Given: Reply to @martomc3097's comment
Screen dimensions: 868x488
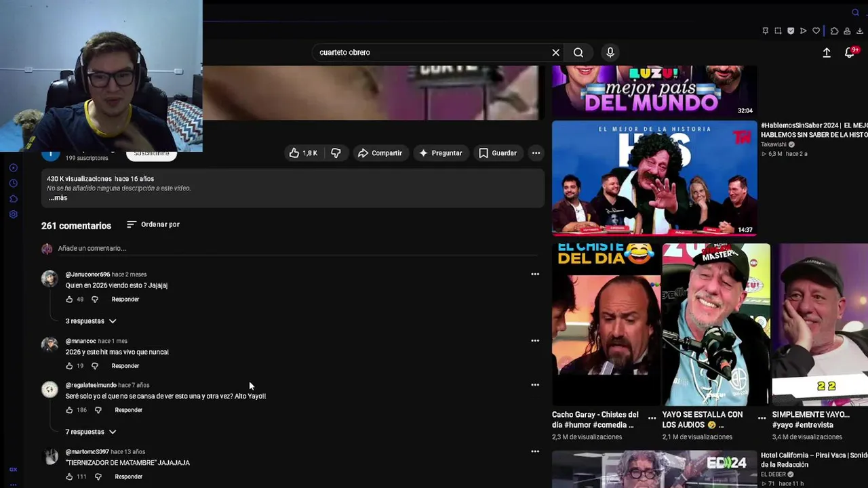Looking at the screenshot, I should [x=129, y=476].
